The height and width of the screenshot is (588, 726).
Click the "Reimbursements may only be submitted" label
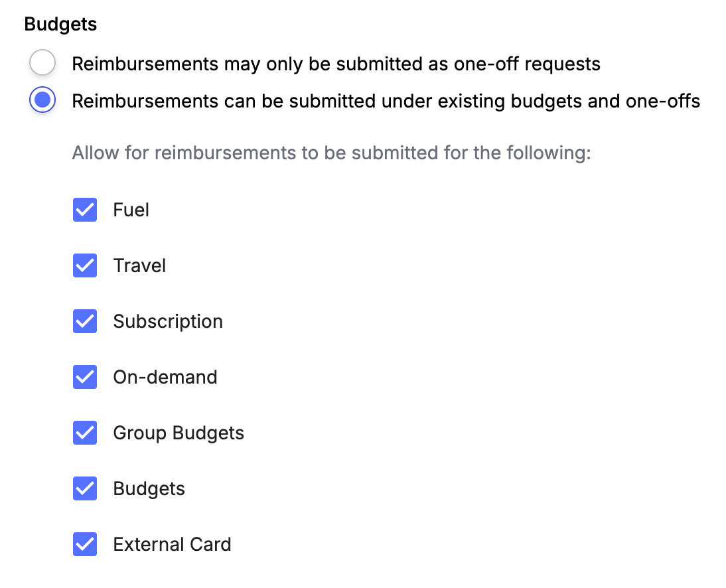(x=336, y=64)
